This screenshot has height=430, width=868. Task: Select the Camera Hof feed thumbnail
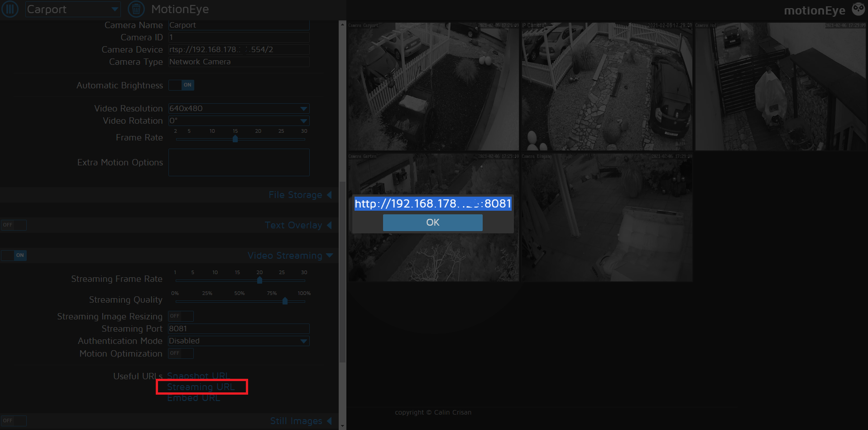(780, 87)
